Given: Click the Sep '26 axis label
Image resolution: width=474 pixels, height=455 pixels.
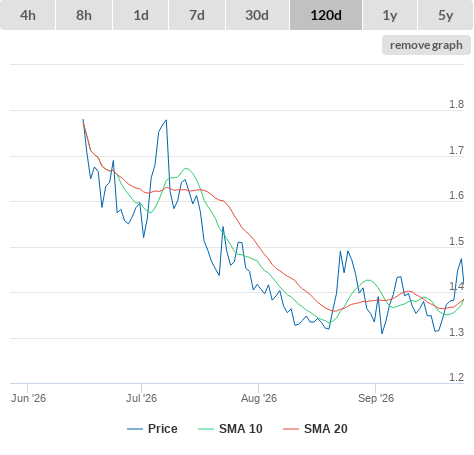Looking at the screenshot, I should coord(376,398).
